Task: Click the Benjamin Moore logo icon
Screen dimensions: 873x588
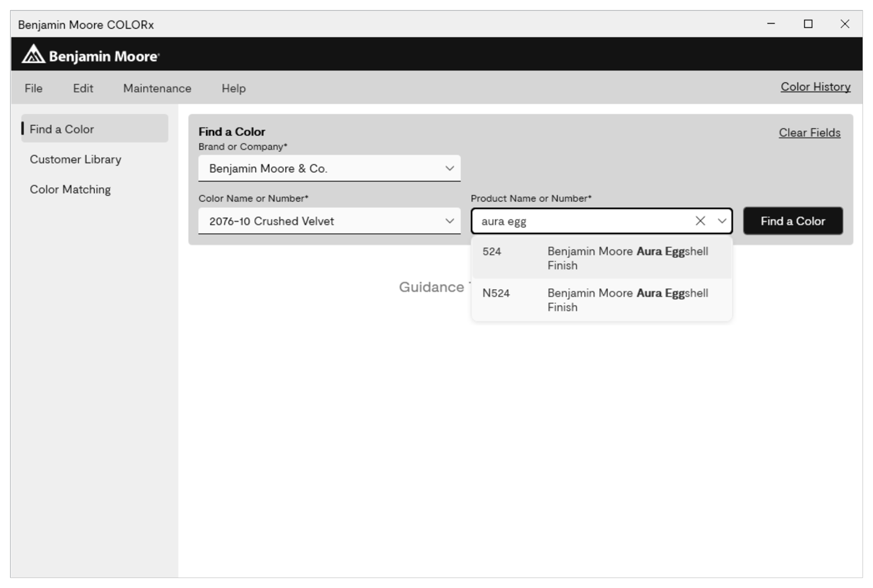Action: click(x=34, y=55)
